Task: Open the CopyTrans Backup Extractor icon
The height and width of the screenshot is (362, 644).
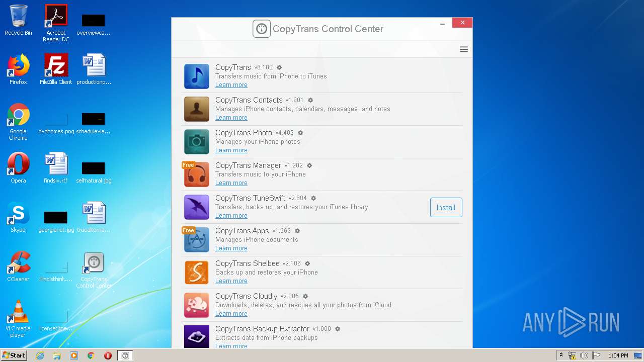Action: coord(197,337)
